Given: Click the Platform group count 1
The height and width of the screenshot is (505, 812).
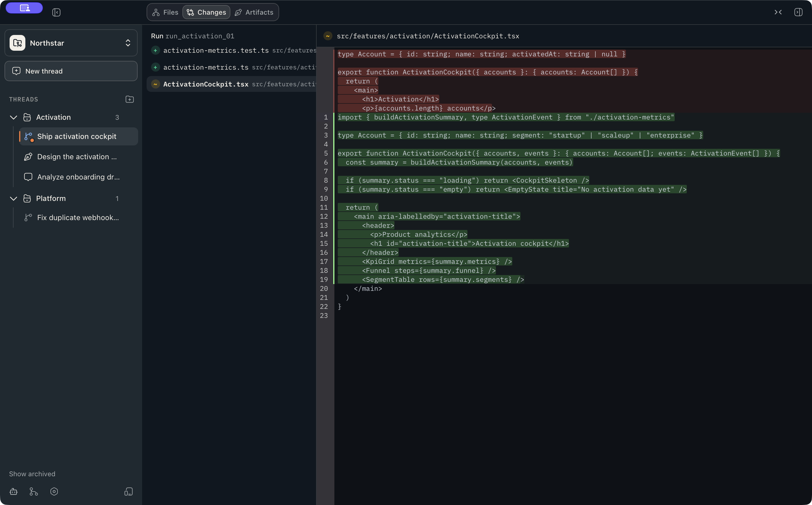Looking at the screenshot, I should [117, 198].
